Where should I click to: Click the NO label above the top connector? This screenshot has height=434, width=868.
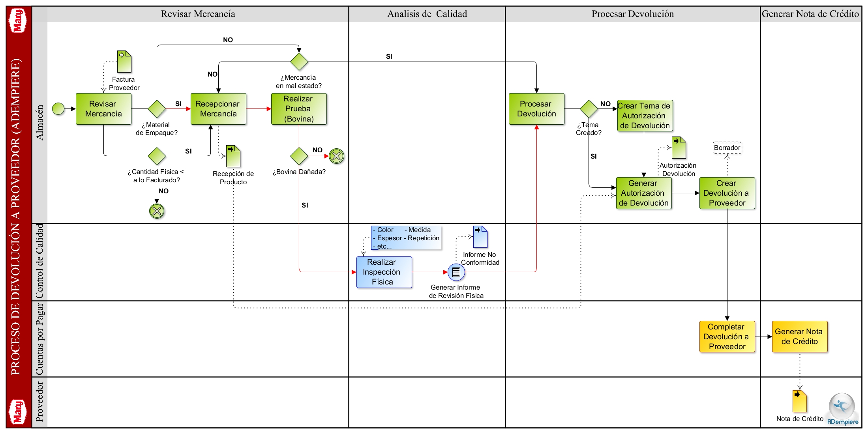click(x=228, y=40)
